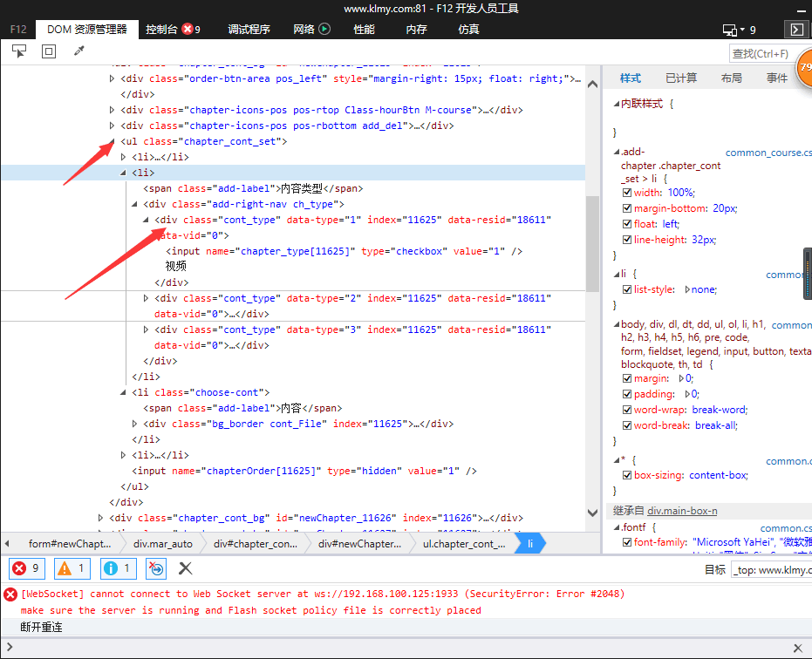Clear console with X icon
Viewport: 812px width, 659px height.
pyautogui.click(x=185, y=568)
